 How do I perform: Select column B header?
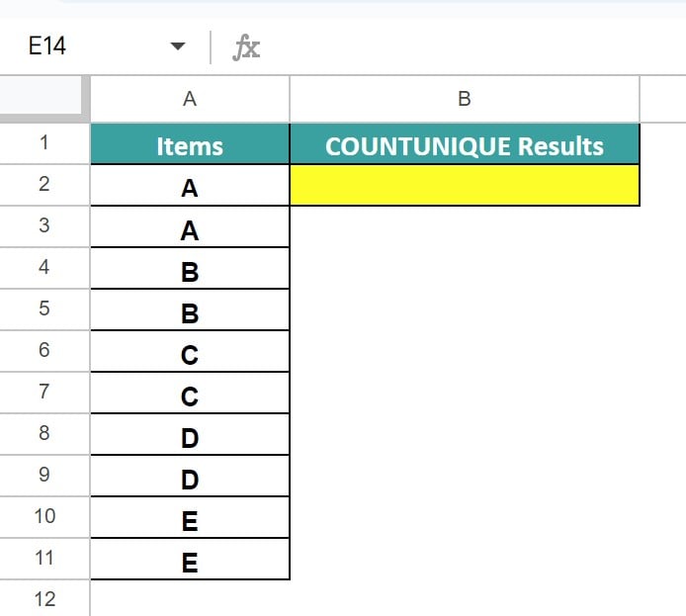[x=465, y=99]
